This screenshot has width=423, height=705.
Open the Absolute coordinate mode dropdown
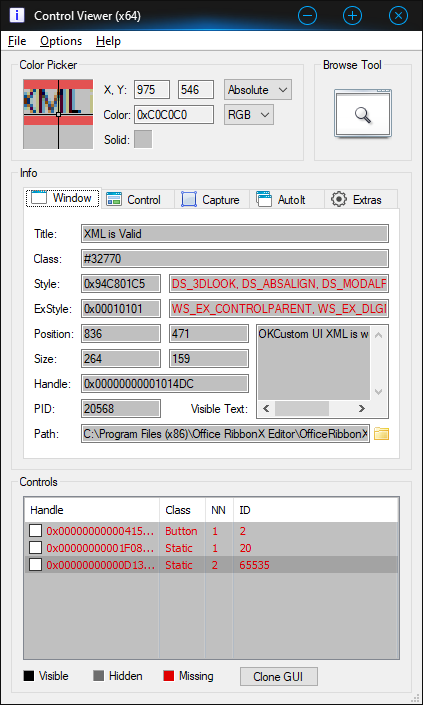(x=258, y=90)
